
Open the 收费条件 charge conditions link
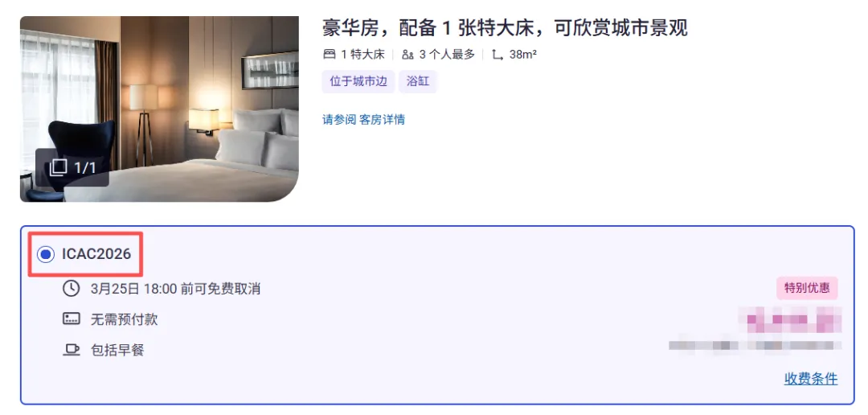click(x=810, y=379)
